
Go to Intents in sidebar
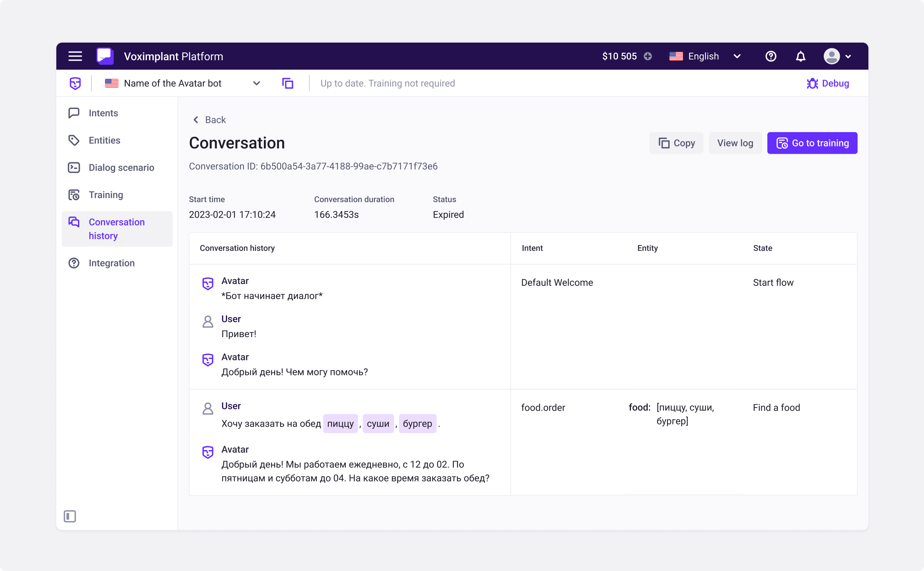pos(103,113)
